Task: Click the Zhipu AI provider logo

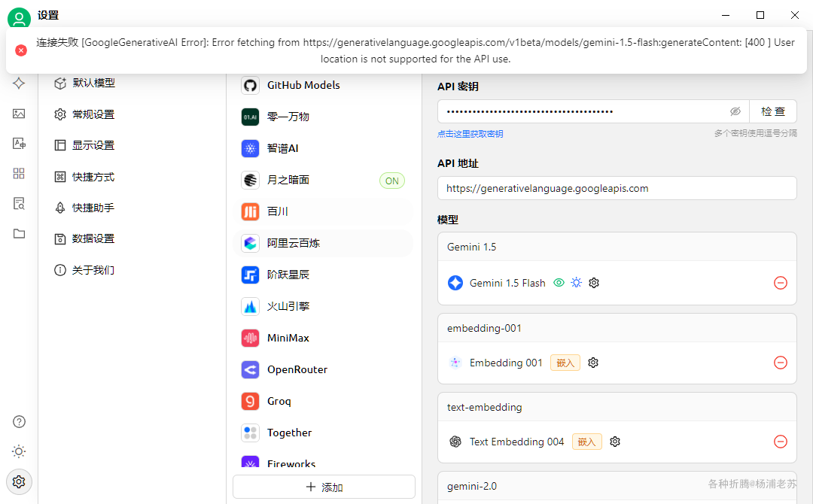Action: pyautogui.click(x=251, y=149)
